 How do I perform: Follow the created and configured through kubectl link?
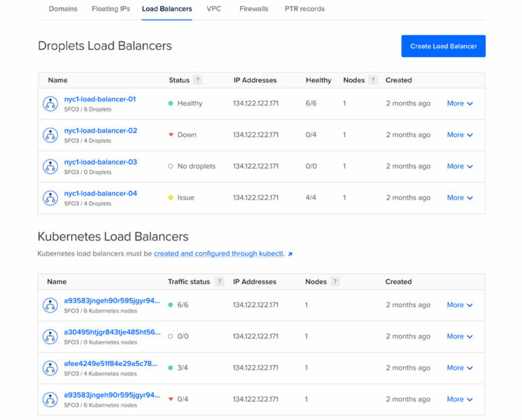tap(220, 253)
